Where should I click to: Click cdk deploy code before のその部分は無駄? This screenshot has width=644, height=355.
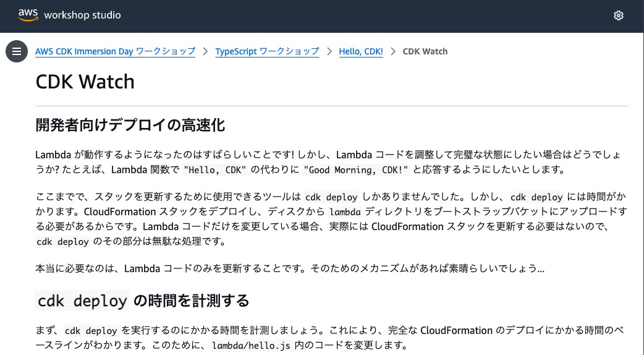coord(63,242)
